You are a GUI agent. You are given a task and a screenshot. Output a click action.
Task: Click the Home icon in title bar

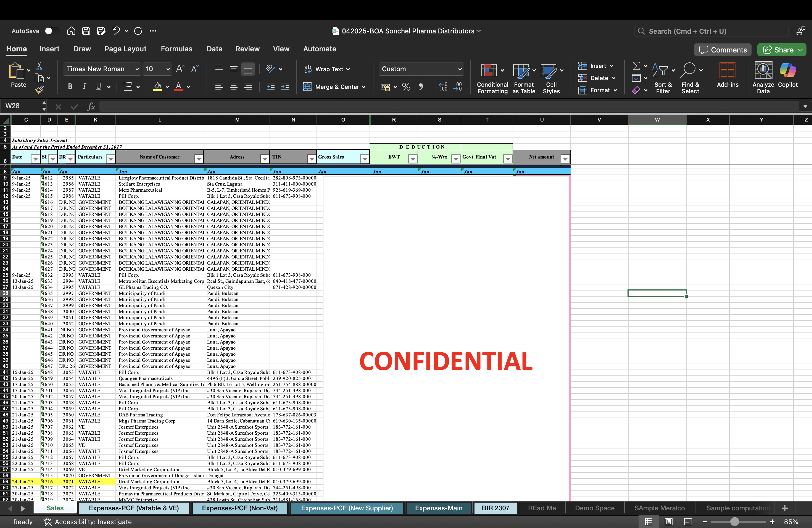(71, 31)
